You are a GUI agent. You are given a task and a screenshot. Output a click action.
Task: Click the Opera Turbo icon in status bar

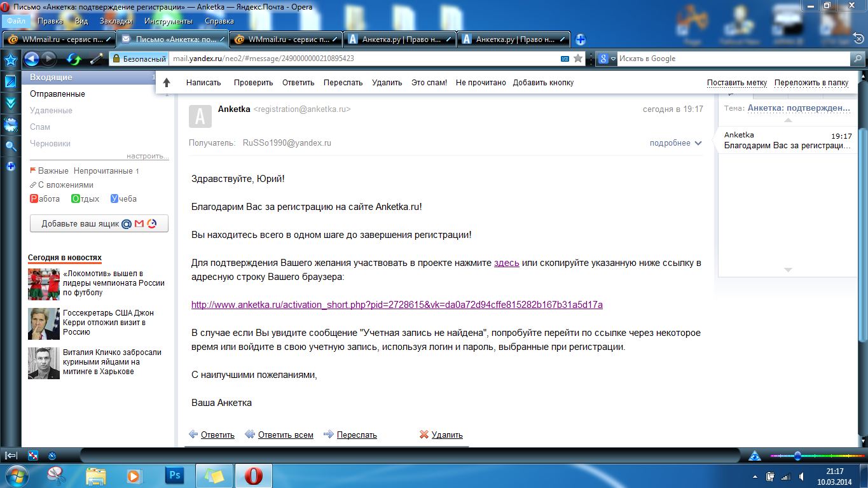pyautogui.click(x=52, y=456)
